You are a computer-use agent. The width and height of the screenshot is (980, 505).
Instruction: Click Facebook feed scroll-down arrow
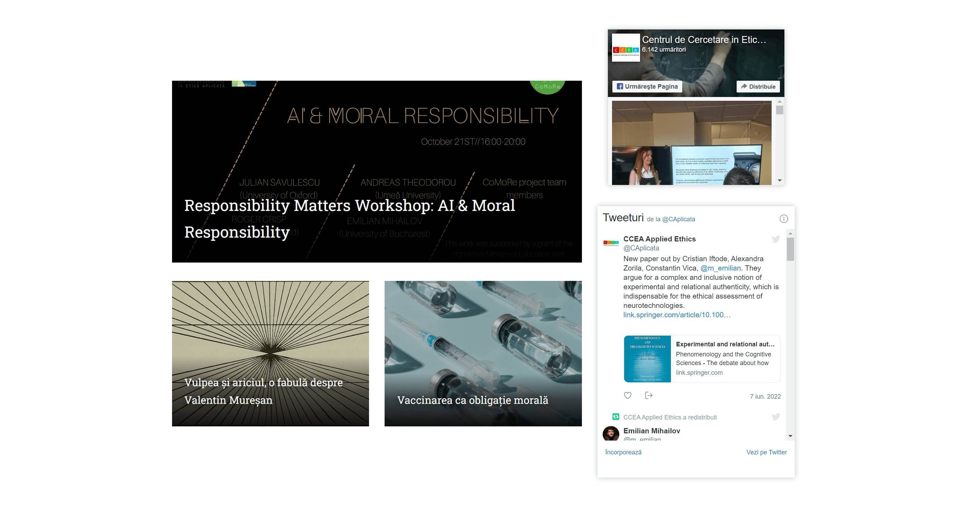(x=780, y=180)
